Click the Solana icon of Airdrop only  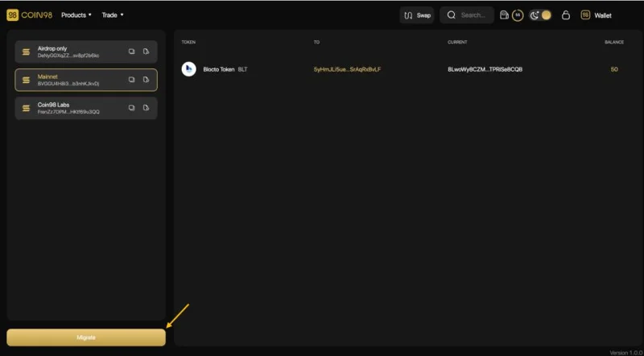point(27,52)
